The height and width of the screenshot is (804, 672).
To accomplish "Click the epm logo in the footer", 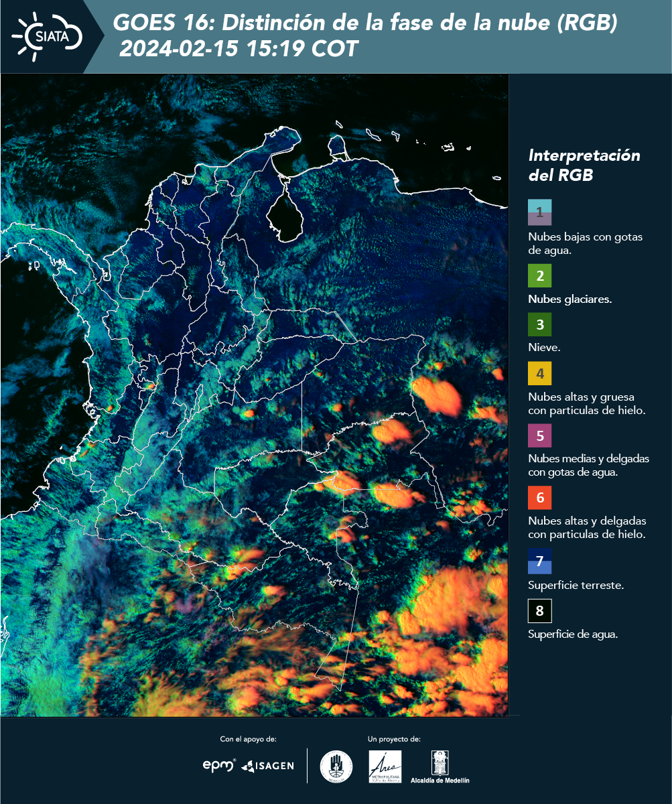I will coord(219,765).
